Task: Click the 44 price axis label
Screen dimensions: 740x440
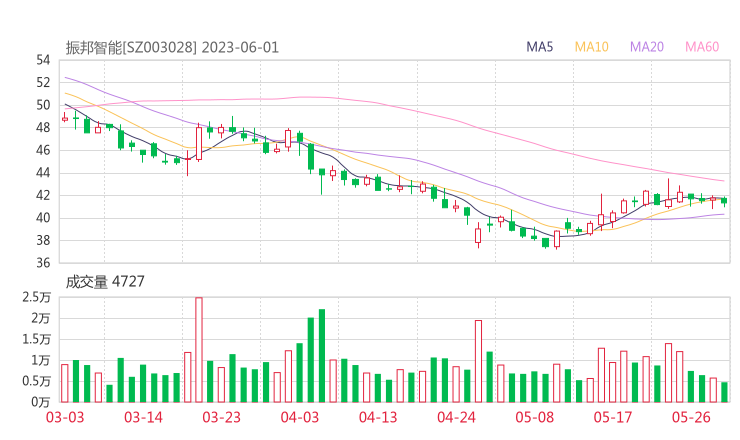Action: 43,173
